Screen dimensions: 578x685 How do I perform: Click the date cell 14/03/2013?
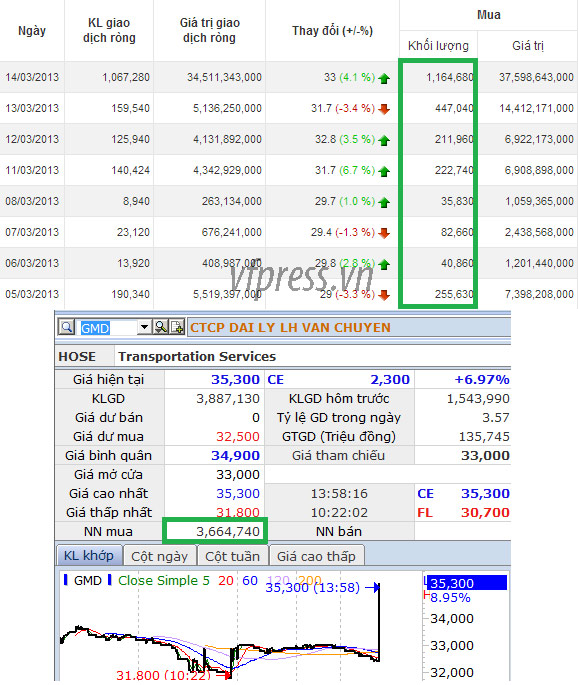[x=32, y=77]
